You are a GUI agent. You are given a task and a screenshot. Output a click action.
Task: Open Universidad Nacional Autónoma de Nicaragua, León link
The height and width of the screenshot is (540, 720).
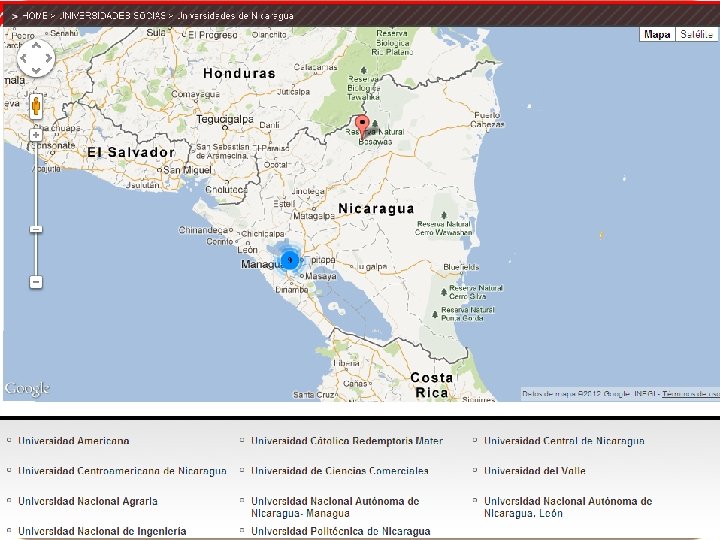(568, 507)
